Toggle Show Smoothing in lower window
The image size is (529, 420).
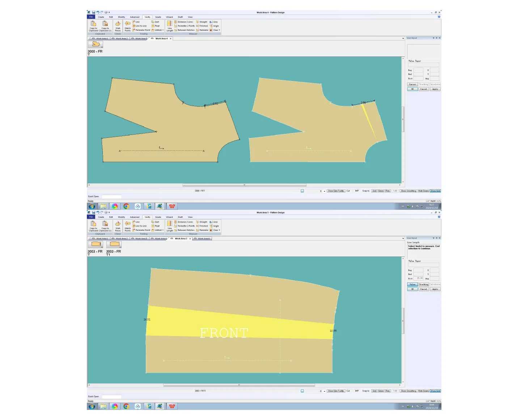(409, 391)
